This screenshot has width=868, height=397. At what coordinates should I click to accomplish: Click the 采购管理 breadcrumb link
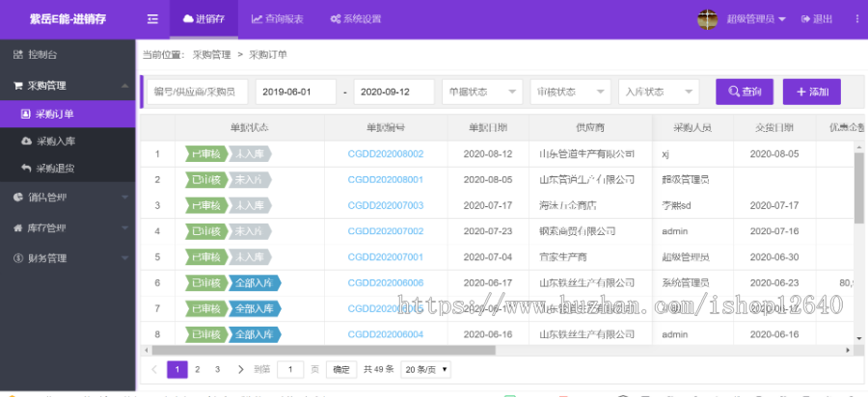pos(211,55)
